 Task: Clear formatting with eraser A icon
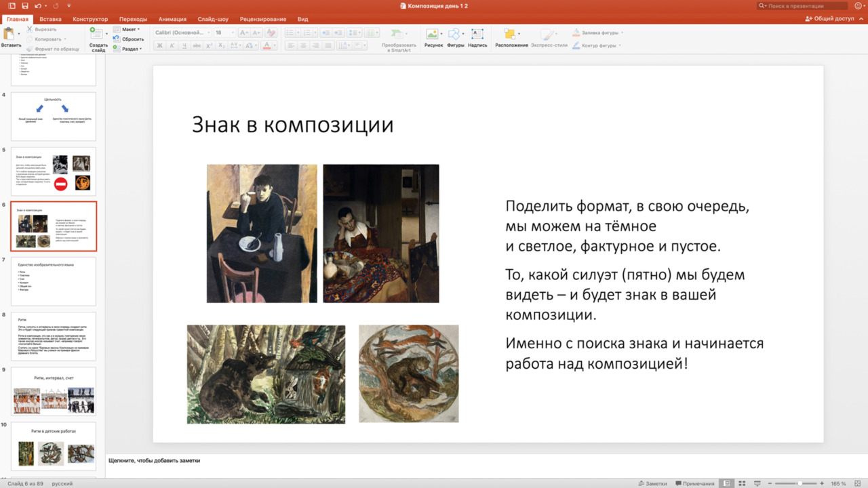tap(271, 33)
